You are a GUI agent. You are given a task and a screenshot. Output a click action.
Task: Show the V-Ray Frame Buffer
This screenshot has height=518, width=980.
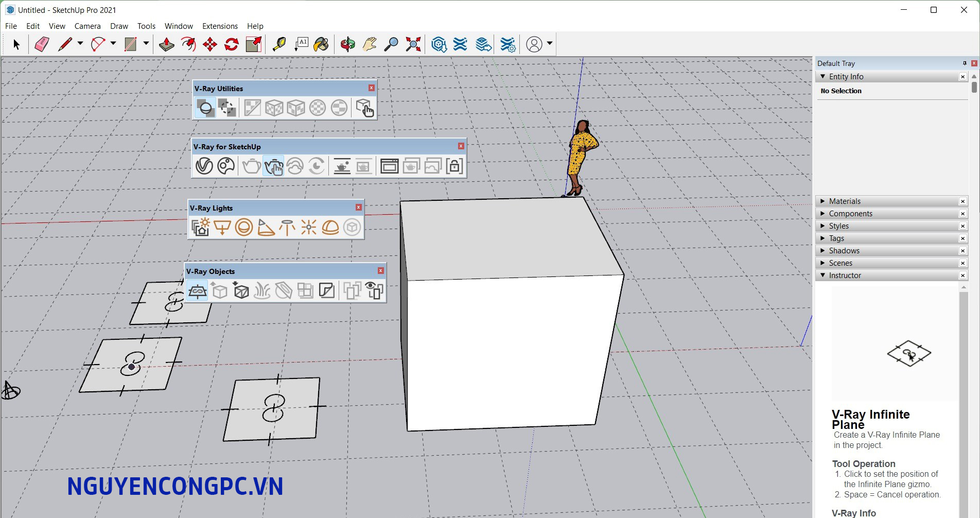click(x=389, y=166)
